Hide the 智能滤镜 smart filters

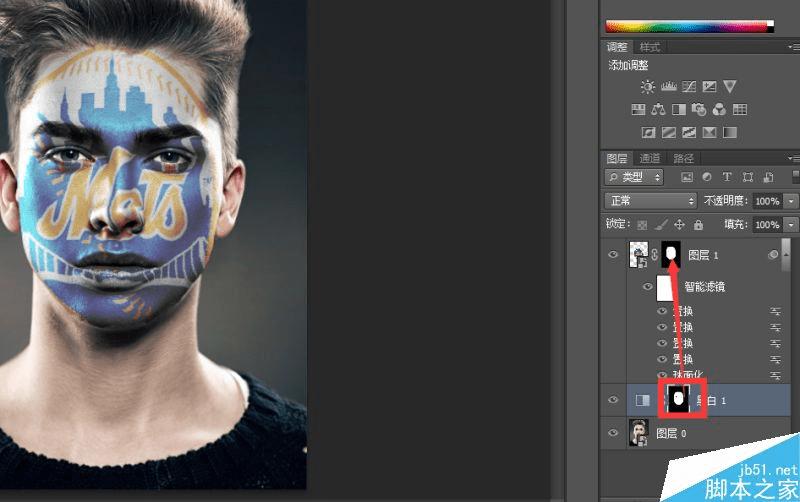(647, 286)
